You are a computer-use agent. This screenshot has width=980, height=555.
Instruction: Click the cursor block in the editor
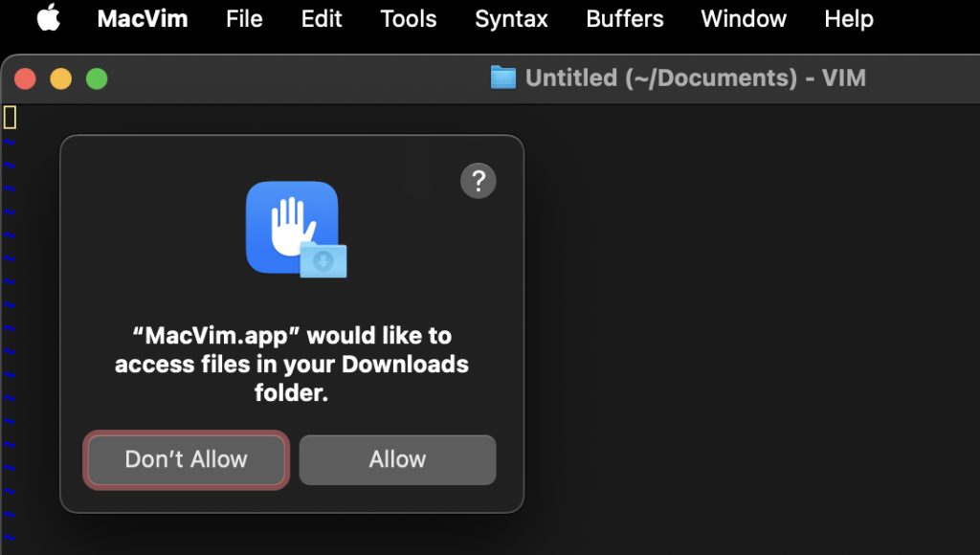(10, 118)
